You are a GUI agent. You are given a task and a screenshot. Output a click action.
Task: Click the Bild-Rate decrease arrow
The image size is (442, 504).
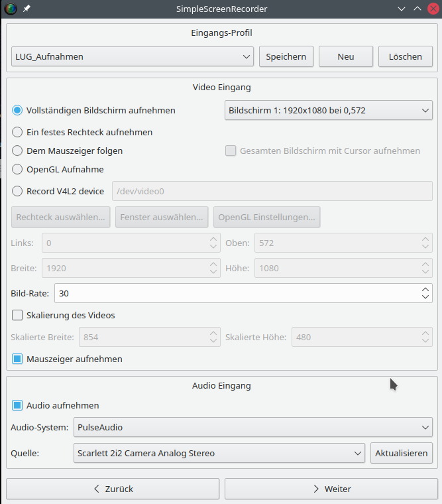click(x=425, y=296)
